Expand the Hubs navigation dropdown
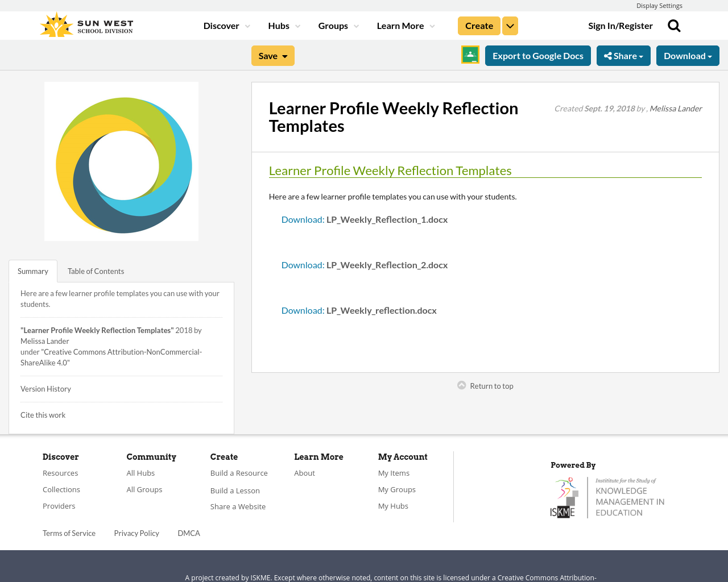This screenshot has height=582, width=728. click(x=284, y=25)
